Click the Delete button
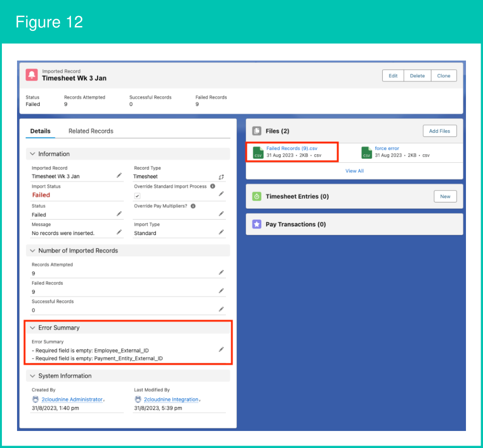 click(x=417, y=76)
